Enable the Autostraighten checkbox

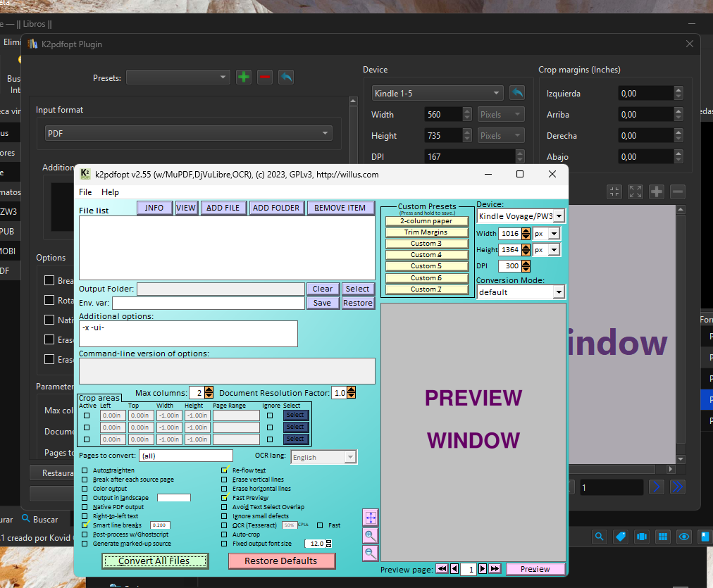click(x=85, y=470)
